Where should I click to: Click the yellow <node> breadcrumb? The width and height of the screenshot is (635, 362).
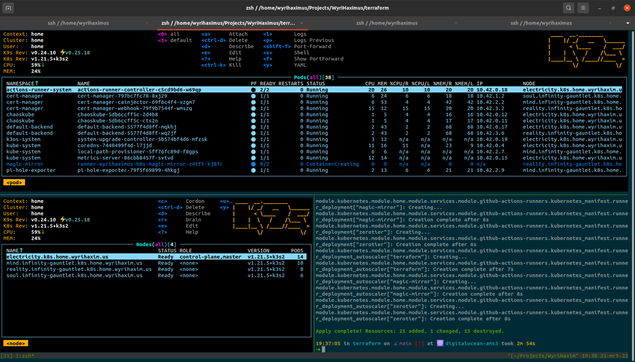[x=16, y=343]
